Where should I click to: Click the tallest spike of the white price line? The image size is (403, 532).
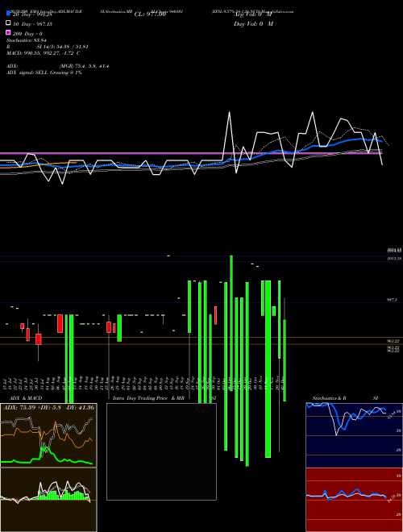(230, 112)
